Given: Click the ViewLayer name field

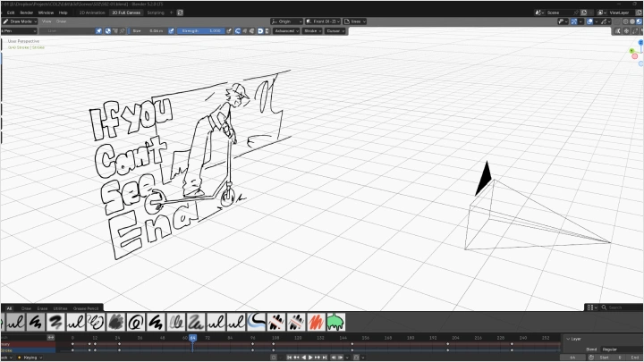Looking at the screenshot, I should tap(620, 13).
